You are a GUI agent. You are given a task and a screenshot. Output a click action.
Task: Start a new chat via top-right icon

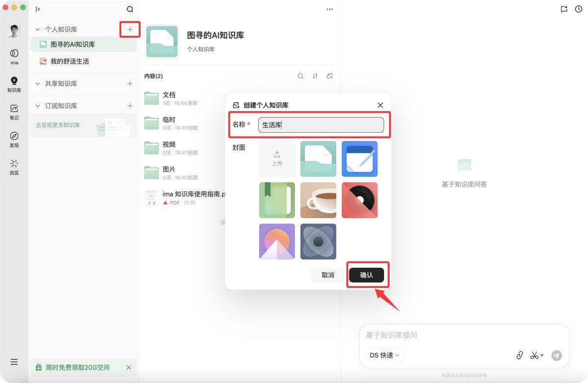(564, 9)
